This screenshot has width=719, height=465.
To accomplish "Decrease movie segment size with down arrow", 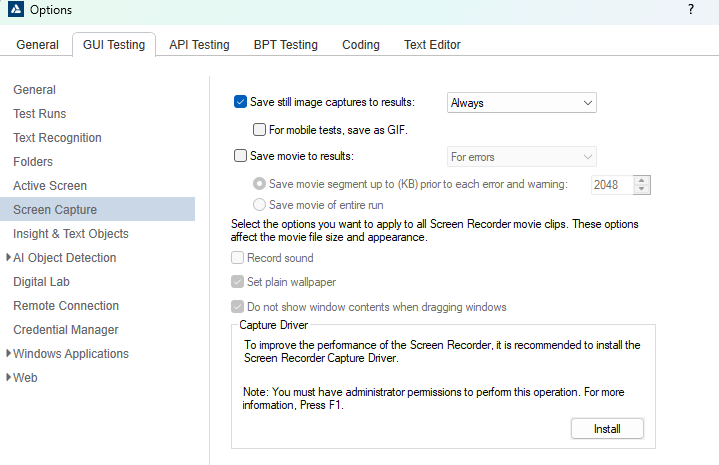I will click(642, 189).
